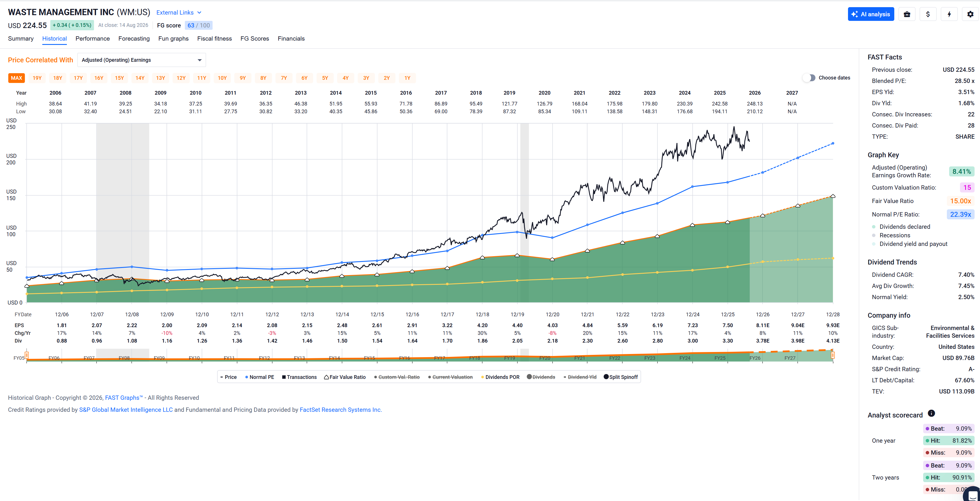Image resolution: width=980 pixels, height=501 pixels.
Task: Click the Analyst scorecard info icon
Action: pyautogui.click(x=931, y=413)
